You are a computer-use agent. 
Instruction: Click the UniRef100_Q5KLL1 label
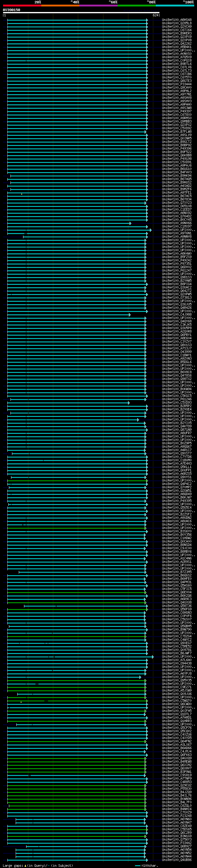click(x=177, y=467)
